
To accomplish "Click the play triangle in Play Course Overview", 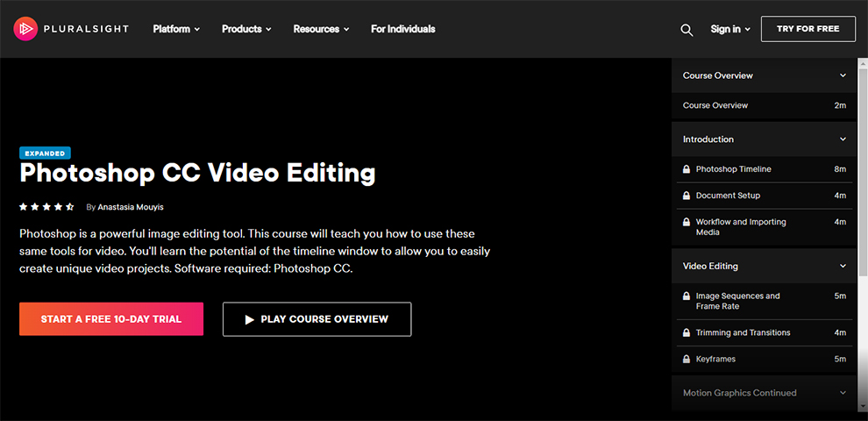I will click(x=249, y=319).
